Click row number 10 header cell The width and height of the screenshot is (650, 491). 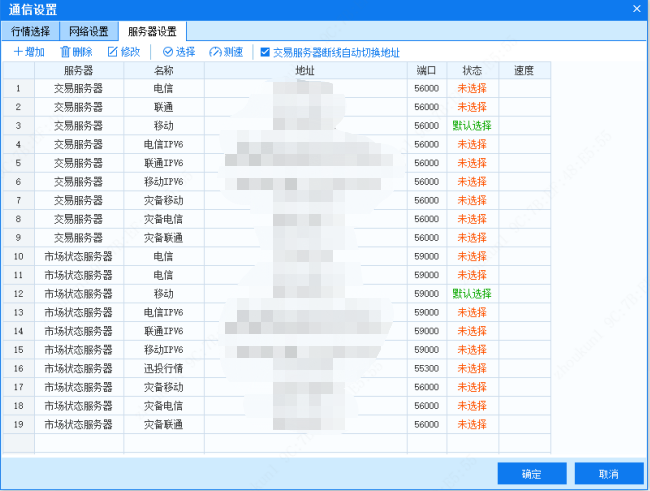pos(18,256)
